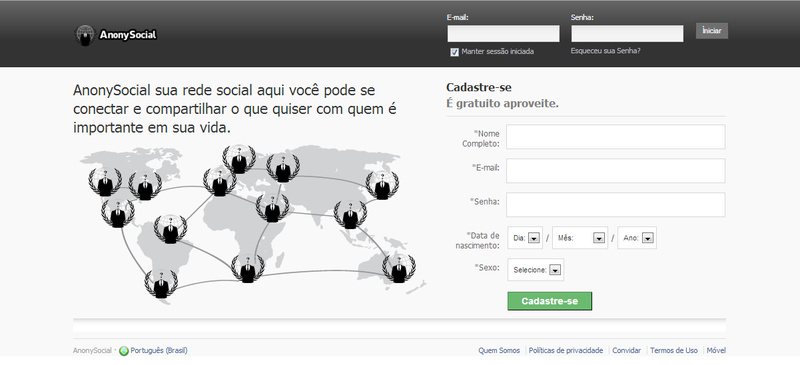
Task: Open the Esqueceu sua Senha link
Action: click(606, 51)
